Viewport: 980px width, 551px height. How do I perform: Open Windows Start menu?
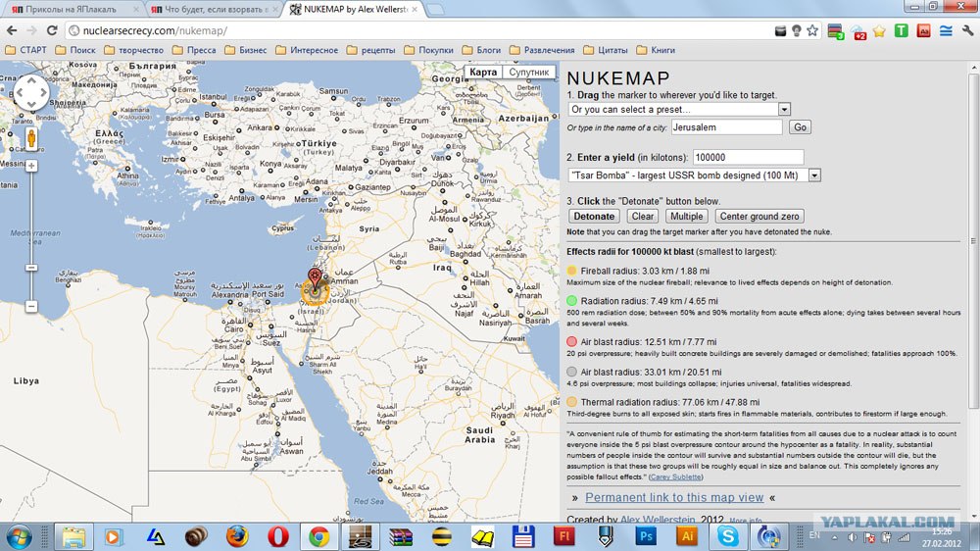tap(19, 536)
